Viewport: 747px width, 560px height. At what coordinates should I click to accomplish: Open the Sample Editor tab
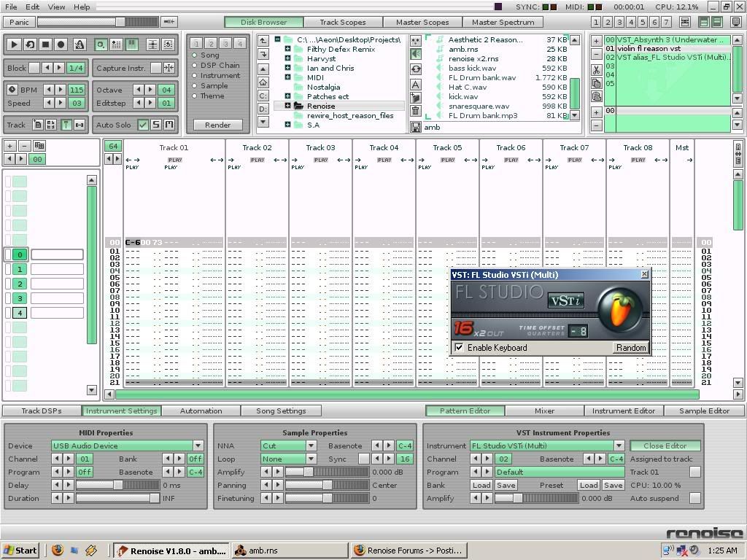tap(704, 411)
